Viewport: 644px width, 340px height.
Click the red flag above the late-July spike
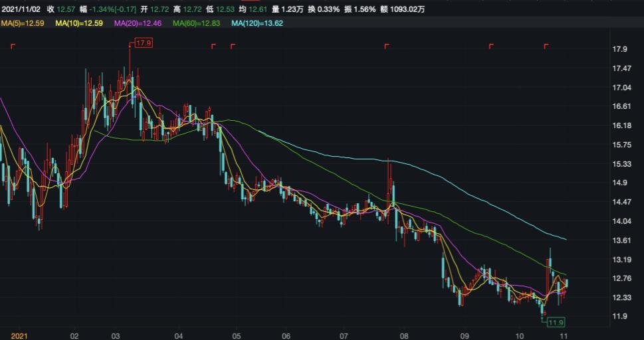point(386,46)
